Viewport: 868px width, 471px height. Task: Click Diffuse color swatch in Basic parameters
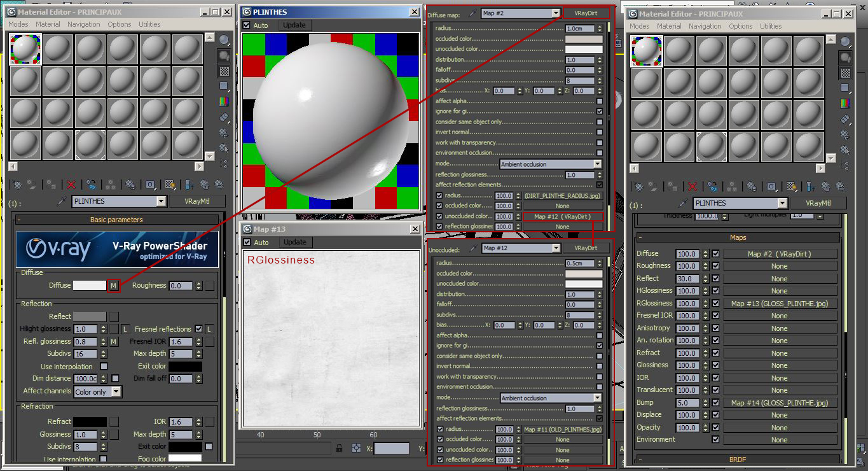(x=89, y=285)
